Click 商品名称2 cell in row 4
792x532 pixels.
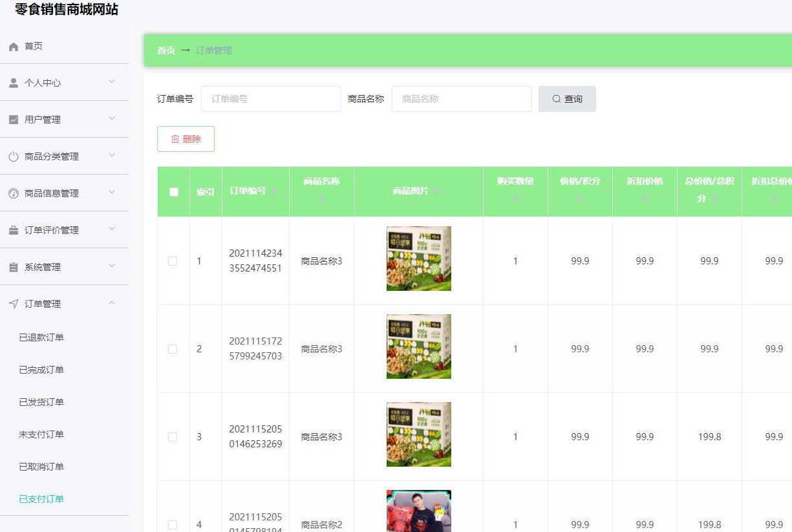click(321, 525)
